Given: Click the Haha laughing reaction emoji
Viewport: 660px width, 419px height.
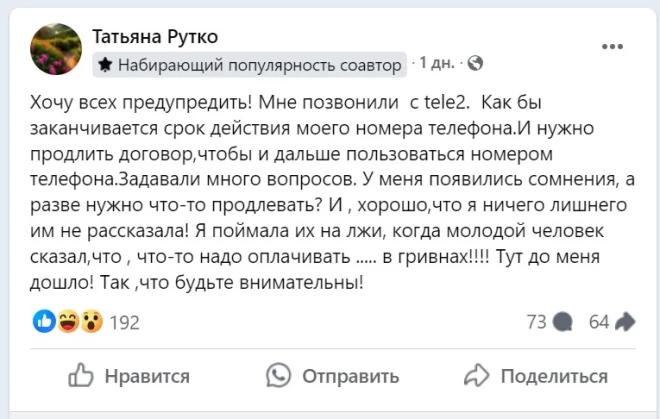Looking at the screenshot, I should (x=68, y=321).
